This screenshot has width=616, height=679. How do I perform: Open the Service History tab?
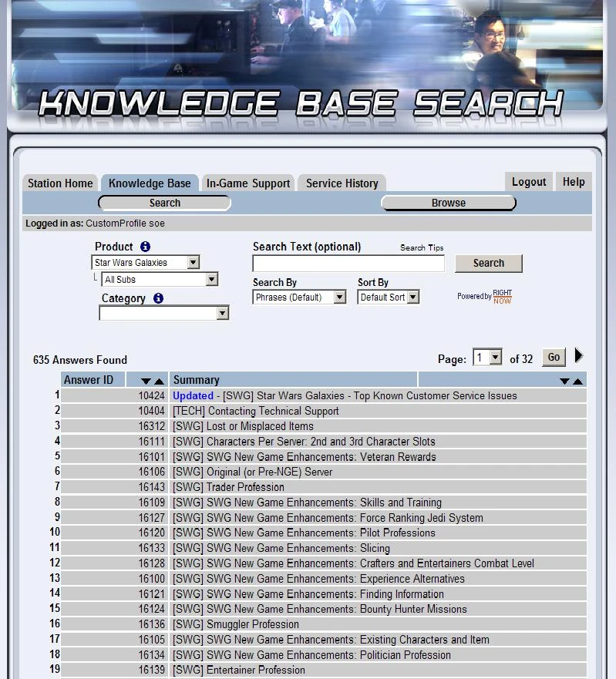click(342, 183)
